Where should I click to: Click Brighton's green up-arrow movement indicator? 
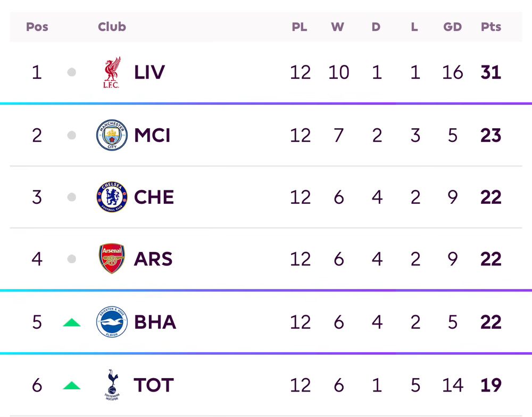click(72, 322)
